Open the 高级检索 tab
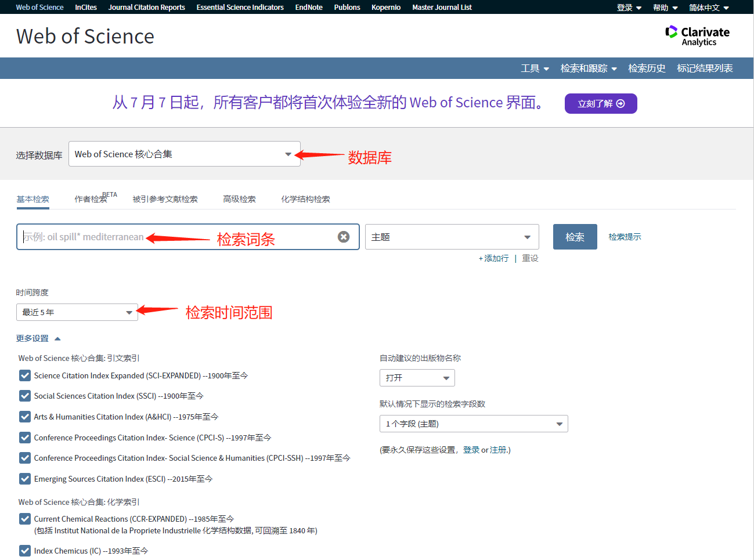 pyautogui.click(x=239, y=199)
